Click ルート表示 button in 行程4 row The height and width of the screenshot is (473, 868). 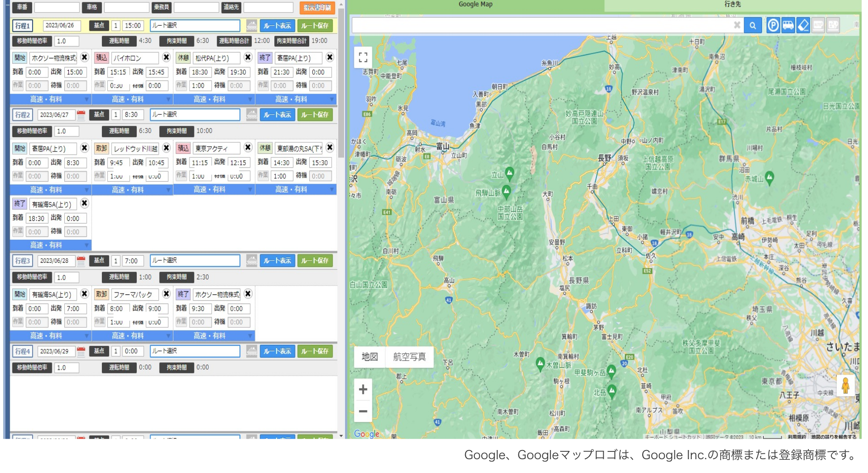[x=277, y=351]
